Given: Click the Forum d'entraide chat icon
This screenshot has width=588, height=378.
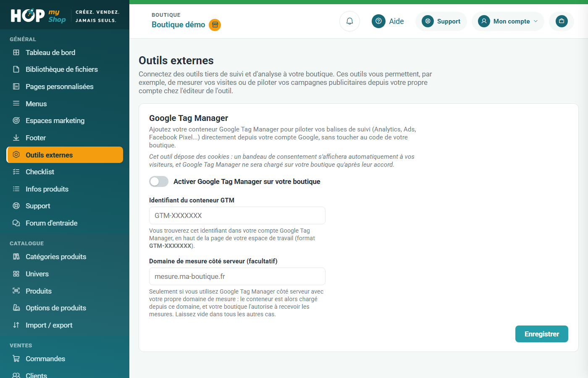Looking at the screenshot, I should 16,223.
